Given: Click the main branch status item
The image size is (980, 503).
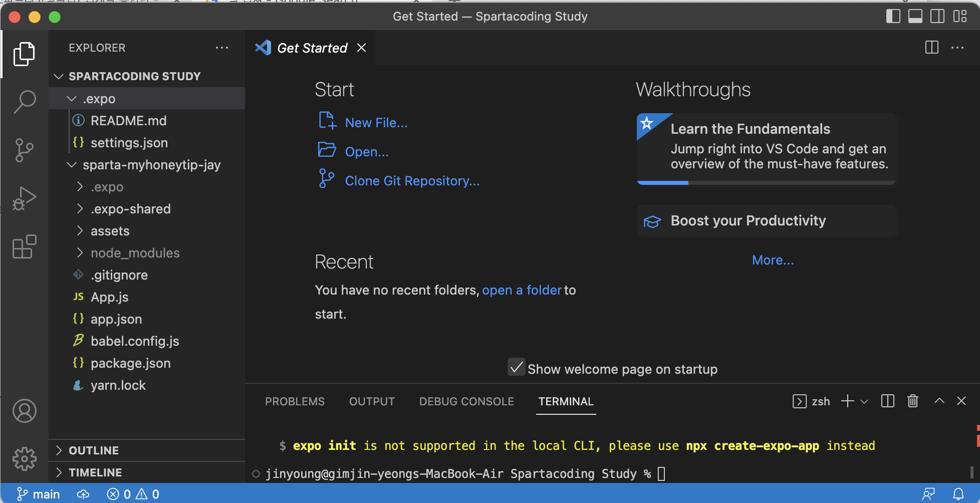Looking at the screenshot, I should click(38, 494).
